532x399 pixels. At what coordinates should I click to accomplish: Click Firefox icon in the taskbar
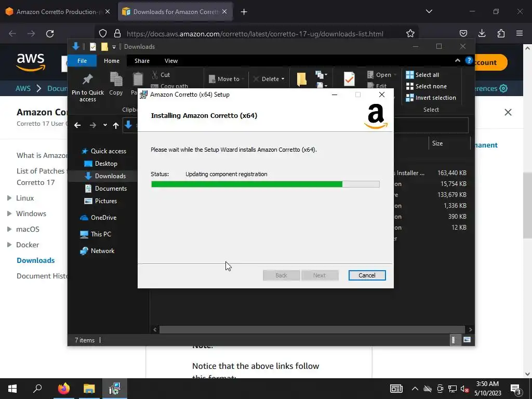click(x=63, y=389)
